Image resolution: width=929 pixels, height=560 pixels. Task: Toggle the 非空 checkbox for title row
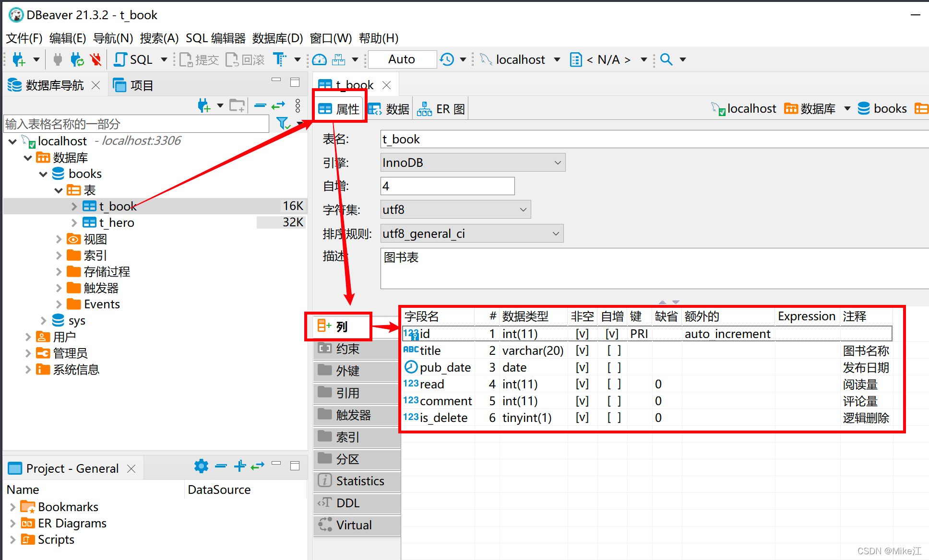click(x=582, y=350)
